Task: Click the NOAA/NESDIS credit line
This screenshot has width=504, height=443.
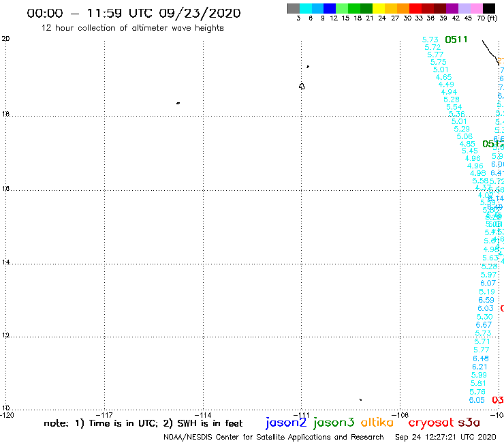Action: (x=274, y=437)
